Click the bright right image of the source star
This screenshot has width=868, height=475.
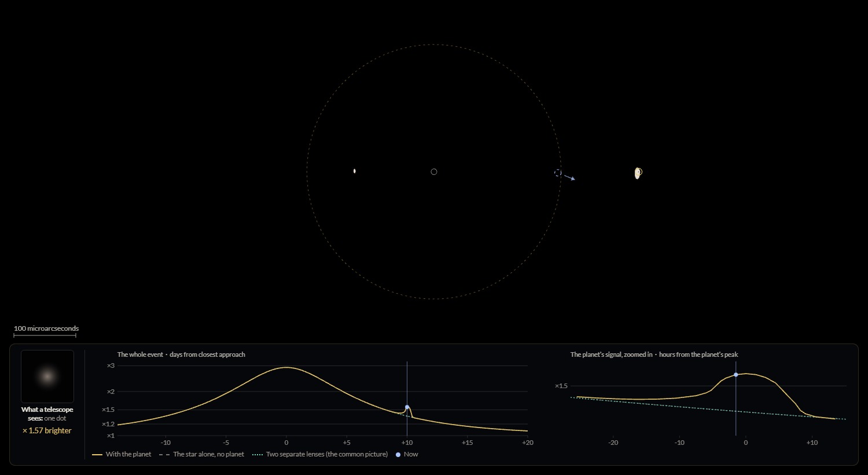click(638, 173)
